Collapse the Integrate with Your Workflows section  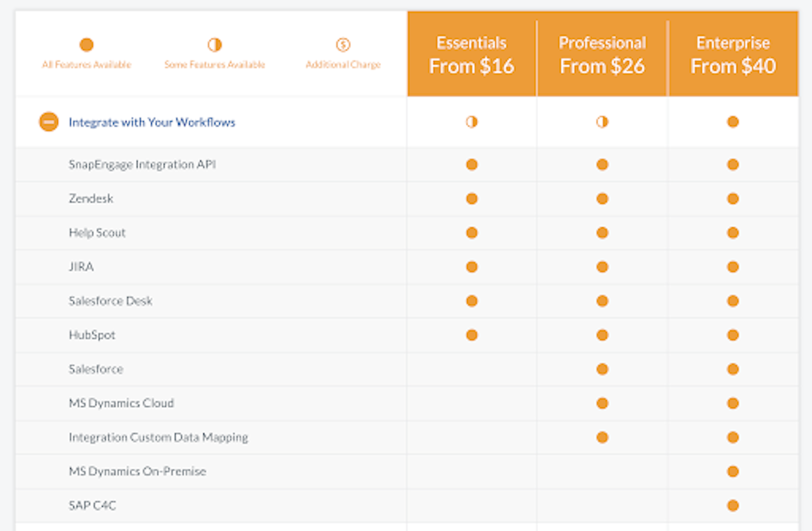click(x=49, y=122)
